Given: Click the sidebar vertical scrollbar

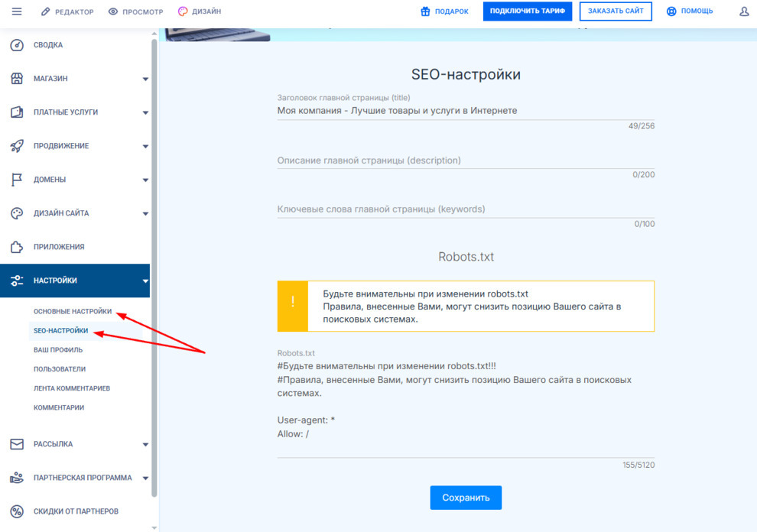Looking at the screenshot, I should (154, 268).
